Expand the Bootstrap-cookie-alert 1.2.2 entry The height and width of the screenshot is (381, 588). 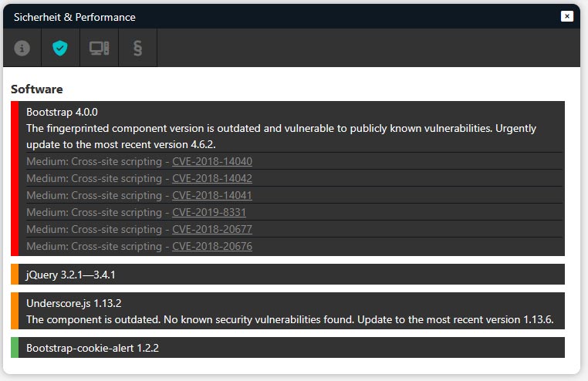[92, 348]
